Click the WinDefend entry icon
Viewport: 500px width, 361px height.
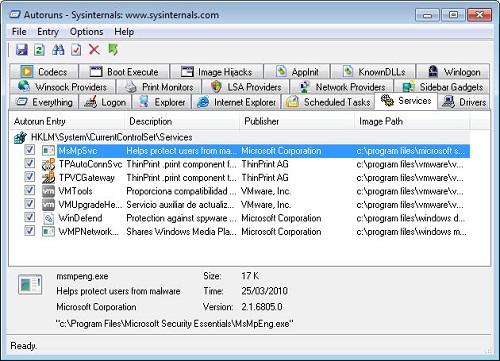coord(48,218)
